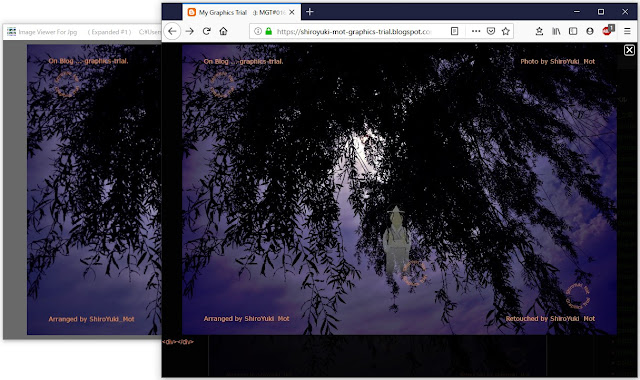Open page actions three-dot menu
This screenshot has height=380, width=640.
[476, 31]
